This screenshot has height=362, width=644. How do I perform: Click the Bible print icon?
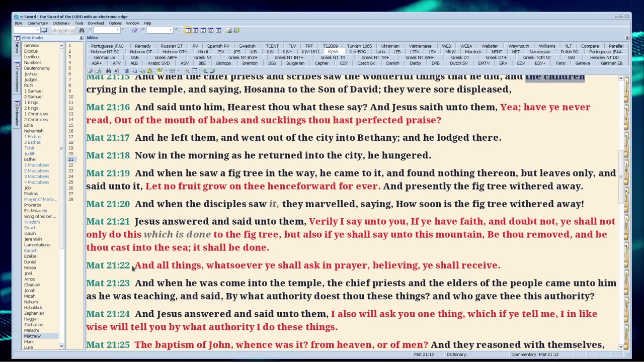tap(98, 71)
